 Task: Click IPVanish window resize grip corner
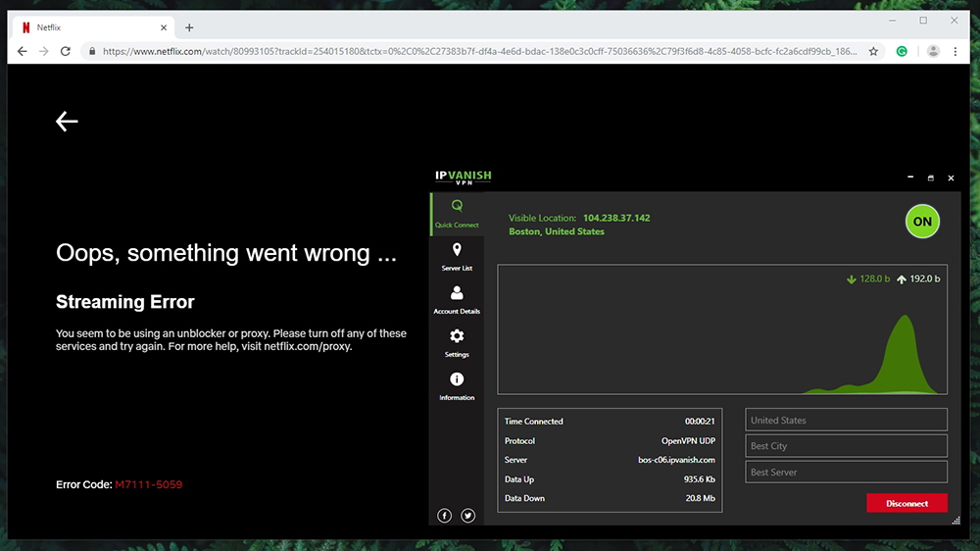tap(955, 521)
